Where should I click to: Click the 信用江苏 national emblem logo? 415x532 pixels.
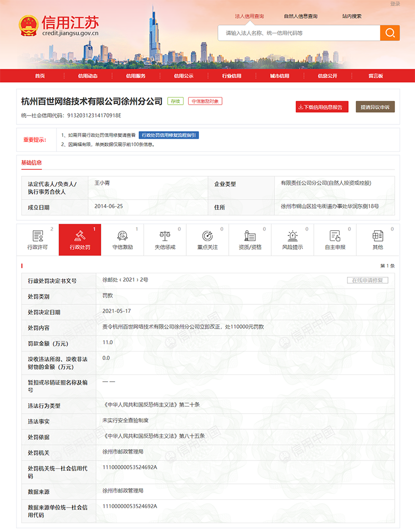point(29,25)
